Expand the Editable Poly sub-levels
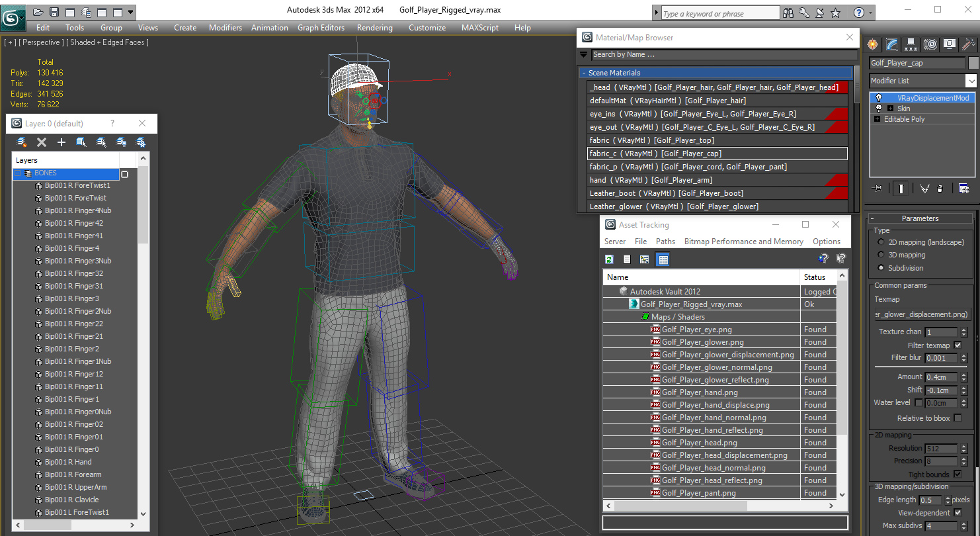The image size is (980, 536). (878, 119)
